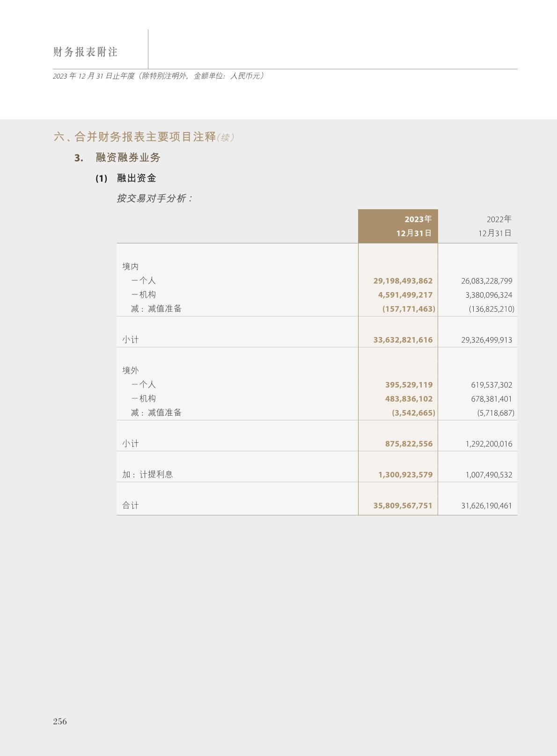
Task: Click the 2022 value 3,380,096,324
Action: [486, 295]
